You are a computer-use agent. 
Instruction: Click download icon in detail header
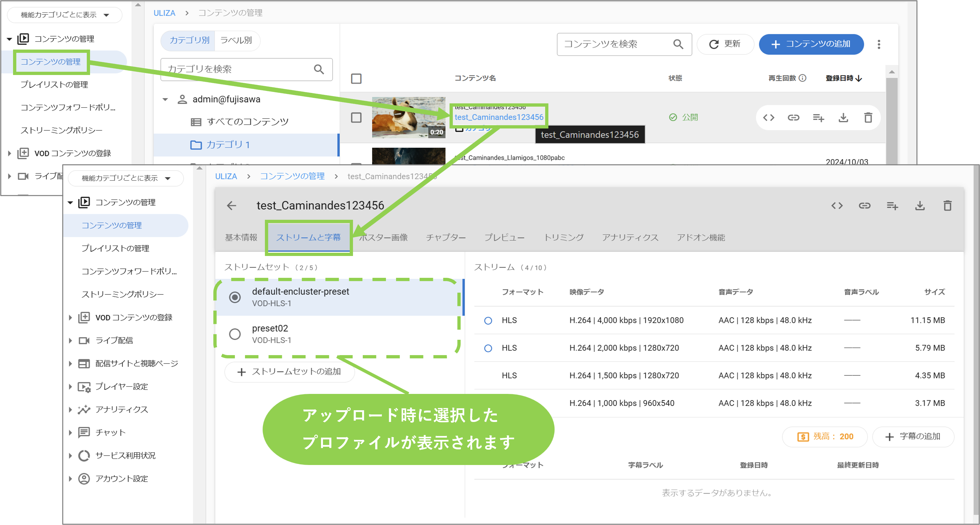(x=920, y=206)
